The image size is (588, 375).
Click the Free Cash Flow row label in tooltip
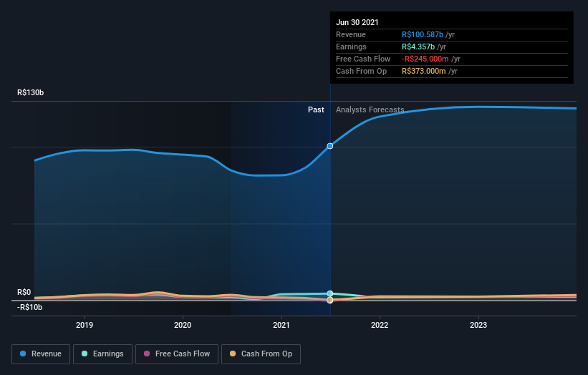coord(363,59)
